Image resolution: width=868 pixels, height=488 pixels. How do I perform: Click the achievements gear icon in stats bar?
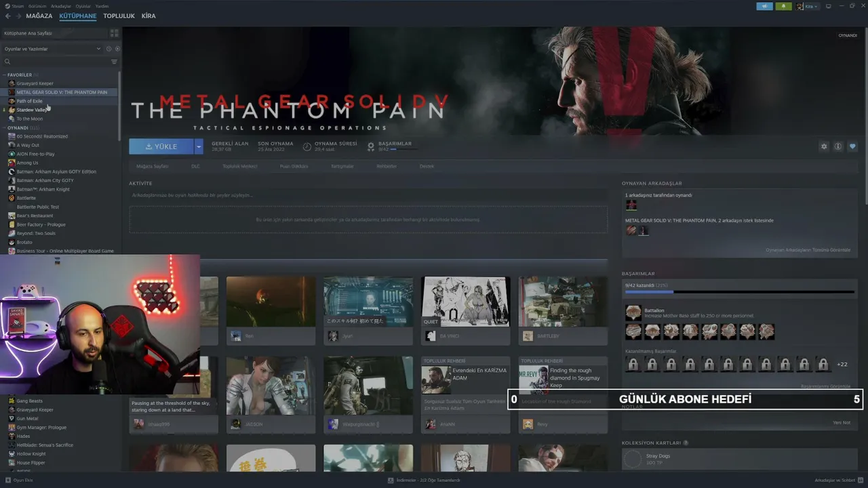[371, 146]
